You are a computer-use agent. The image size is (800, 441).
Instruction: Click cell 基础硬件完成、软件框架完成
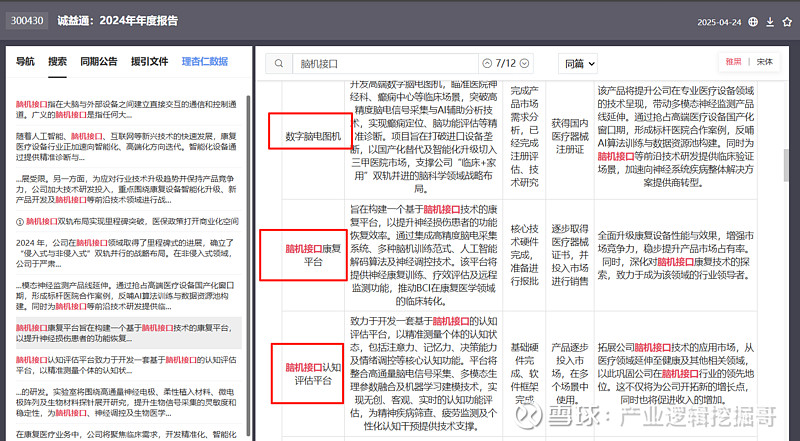tap(524, 374)
